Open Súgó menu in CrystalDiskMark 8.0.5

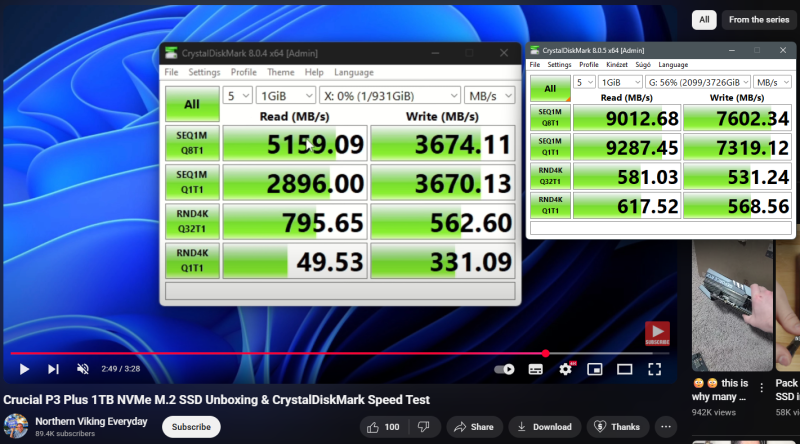click(x=643, y=65)
